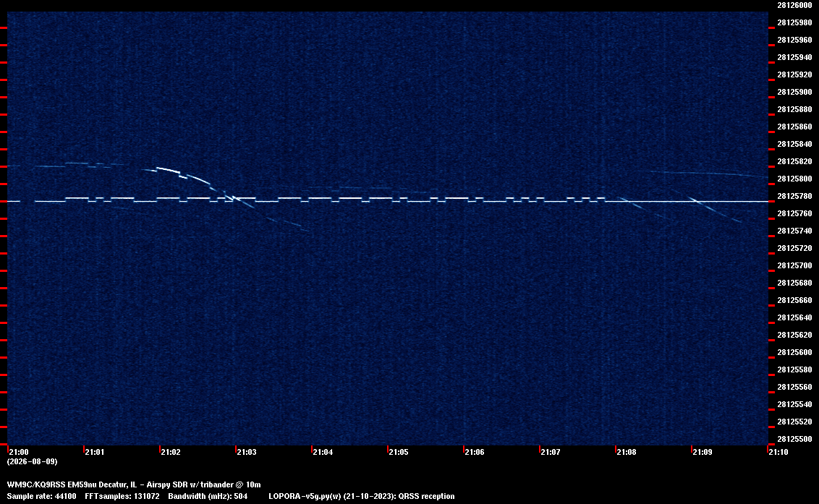
Task: Click frequency label 28125980
Action: [794, 22]
